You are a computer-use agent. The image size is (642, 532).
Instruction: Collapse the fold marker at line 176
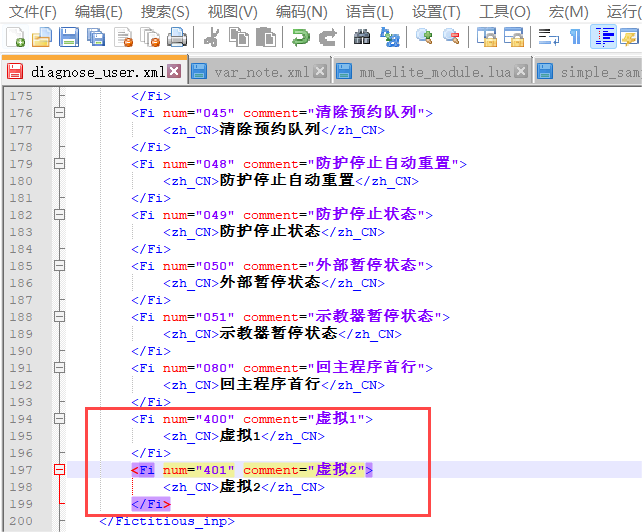(59, 113)
